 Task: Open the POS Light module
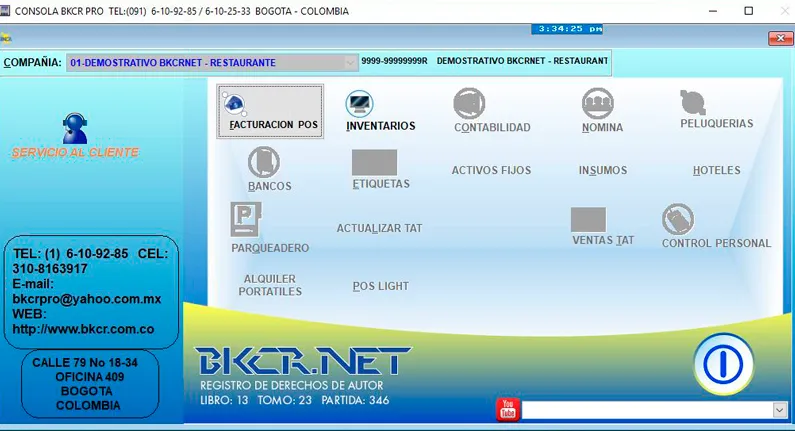[380, 286]
